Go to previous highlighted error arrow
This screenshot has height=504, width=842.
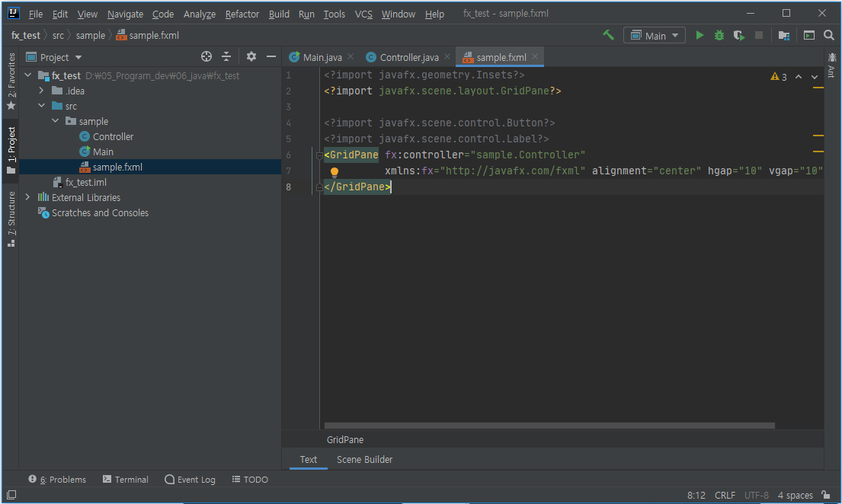(799, 77)
